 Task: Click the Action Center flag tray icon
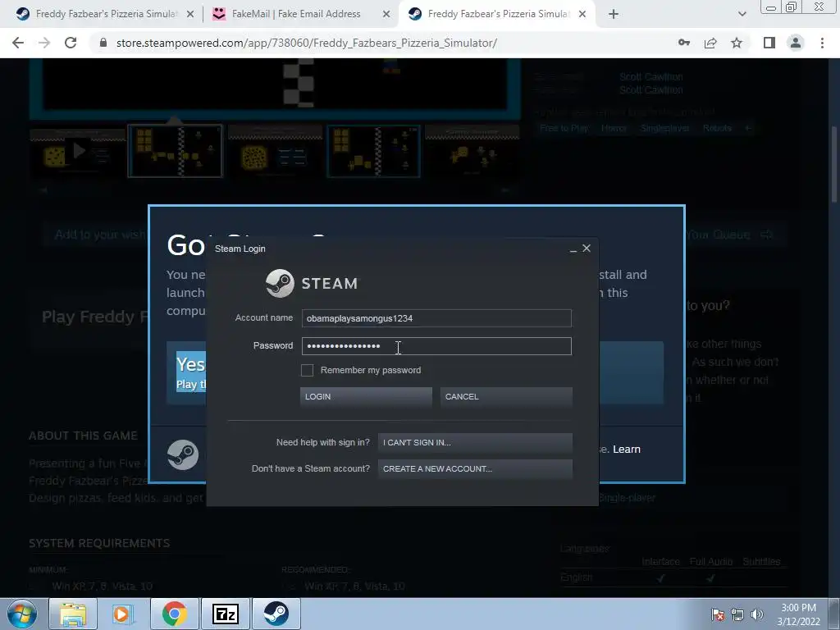(718, 614)
